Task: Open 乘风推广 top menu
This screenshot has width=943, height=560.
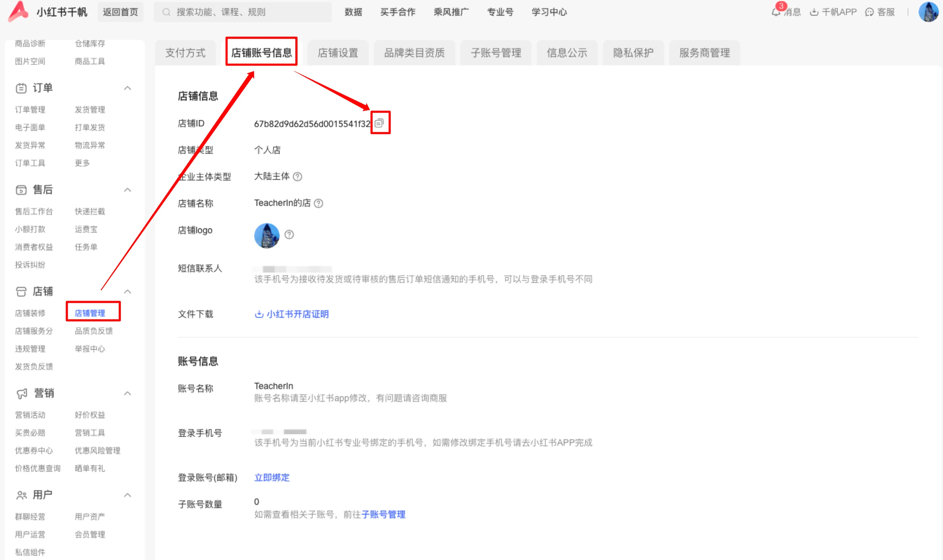Action: pos(451,12)
